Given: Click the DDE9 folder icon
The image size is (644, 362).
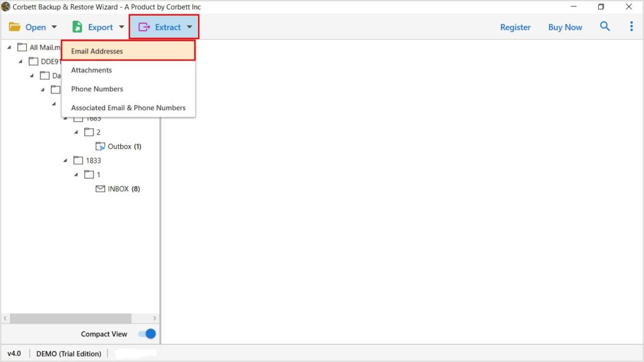Looking at the screenshot, I should tap(33, 61).
